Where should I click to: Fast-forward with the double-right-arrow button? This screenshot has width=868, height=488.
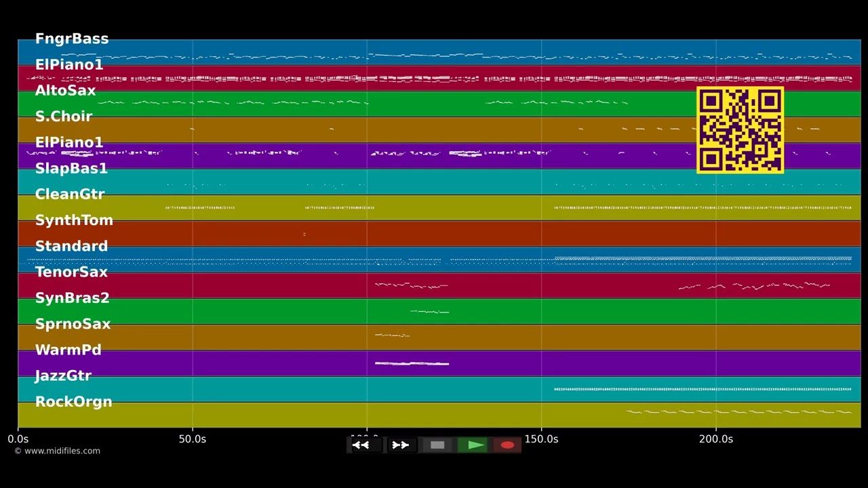coord(401,445)
